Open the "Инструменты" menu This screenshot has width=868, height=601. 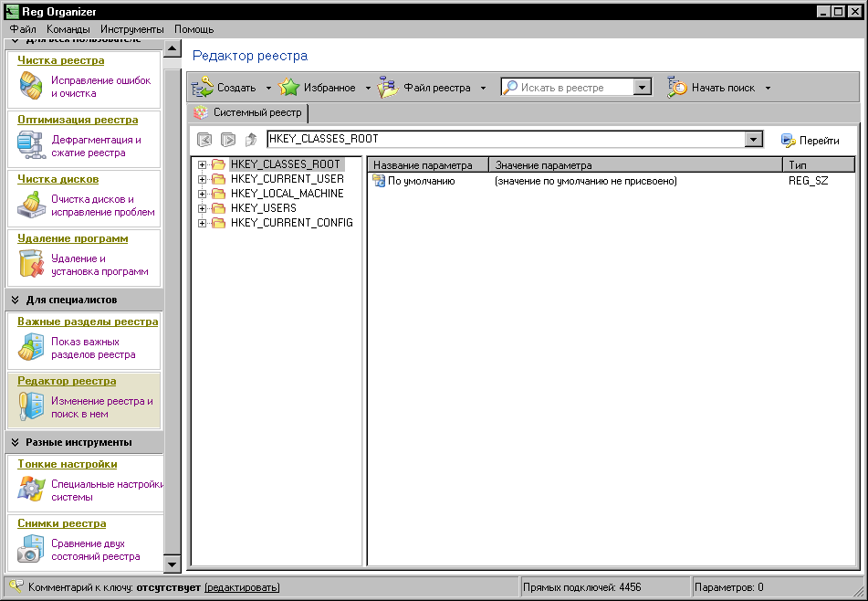[132, 29]
